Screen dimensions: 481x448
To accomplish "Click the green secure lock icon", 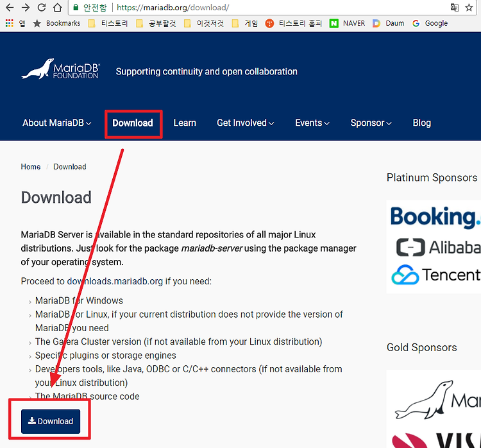I will pyautogui.click(x=76, y=7).
